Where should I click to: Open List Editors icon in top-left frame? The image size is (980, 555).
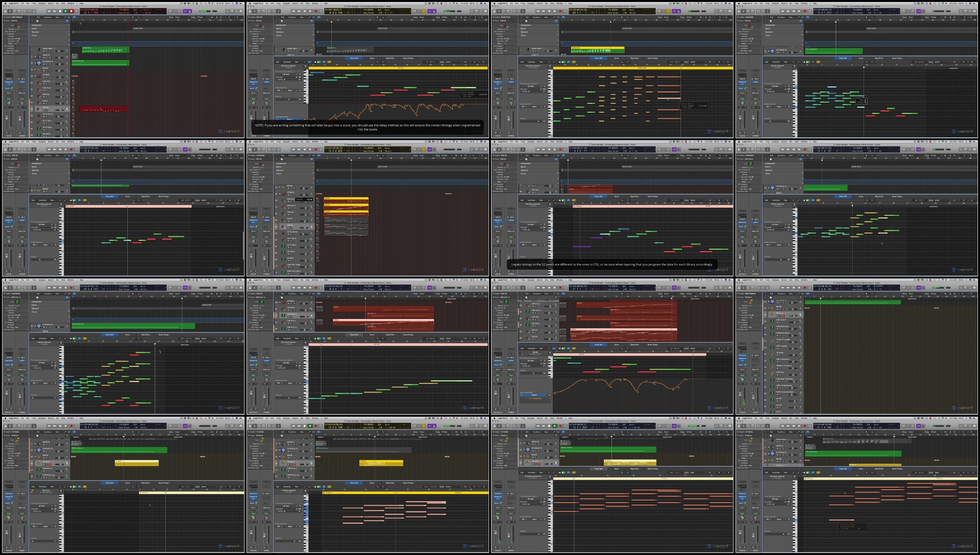[227, 11]
